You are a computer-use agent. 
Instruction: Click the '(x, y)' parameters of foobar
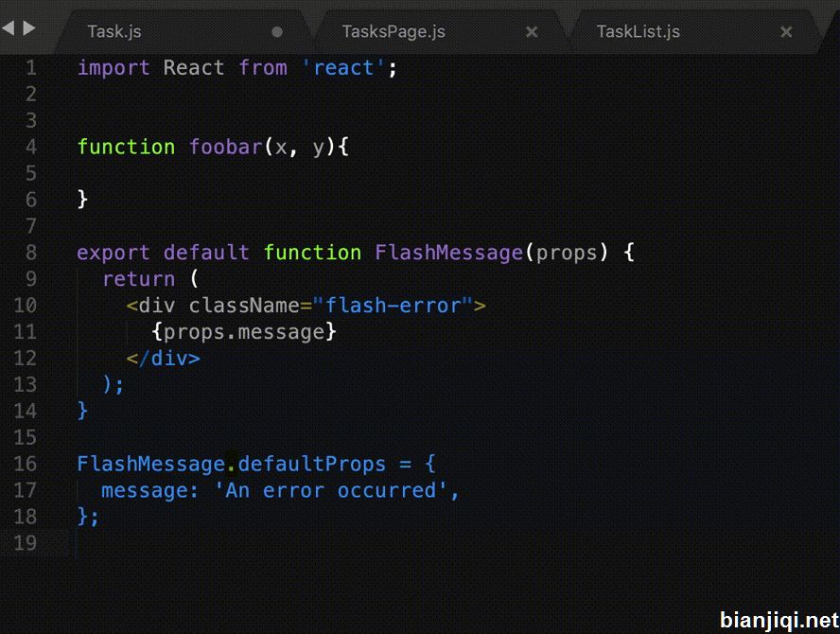tap(300, 147)
